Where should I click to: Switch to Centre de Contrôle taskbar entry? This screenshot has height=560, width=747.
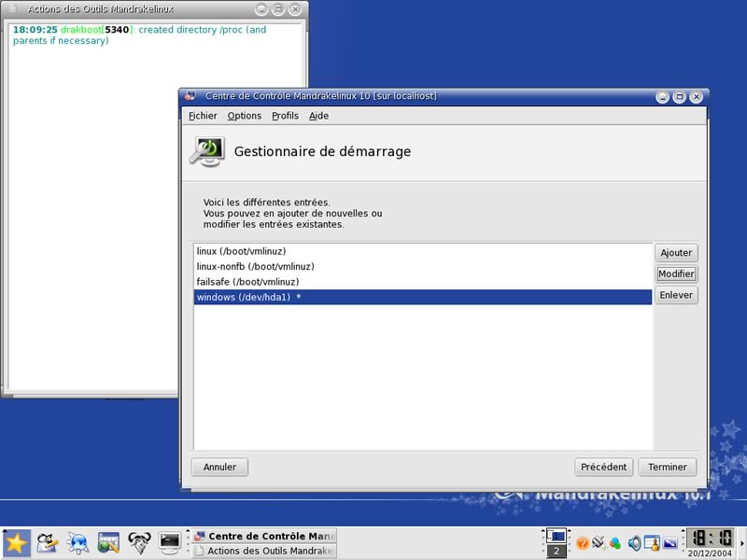coord(265,536)
